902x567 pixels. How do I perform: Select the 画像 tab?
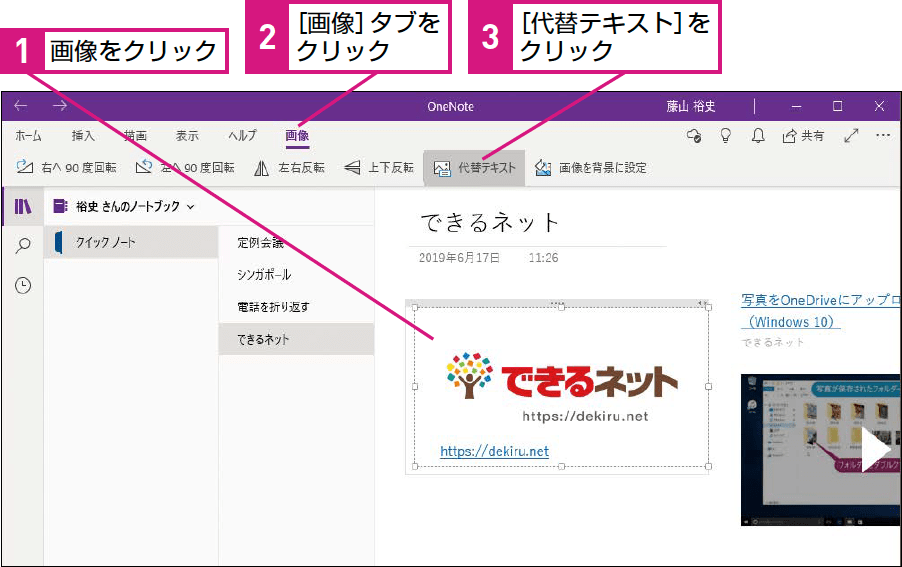(297, 136)
